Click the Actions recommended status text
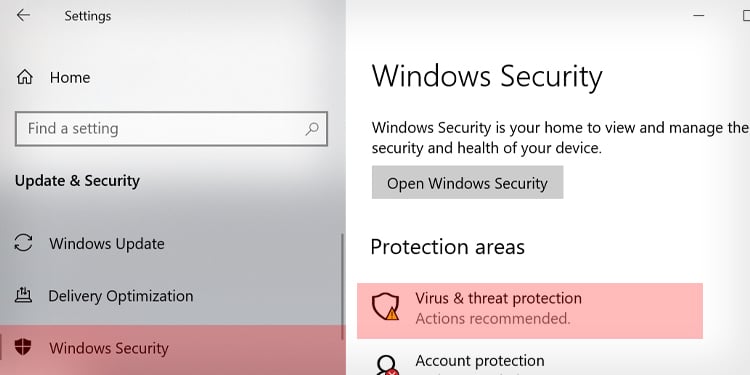Image resolution: width=750 pixels, height=375 pixels. click(493, 319)
